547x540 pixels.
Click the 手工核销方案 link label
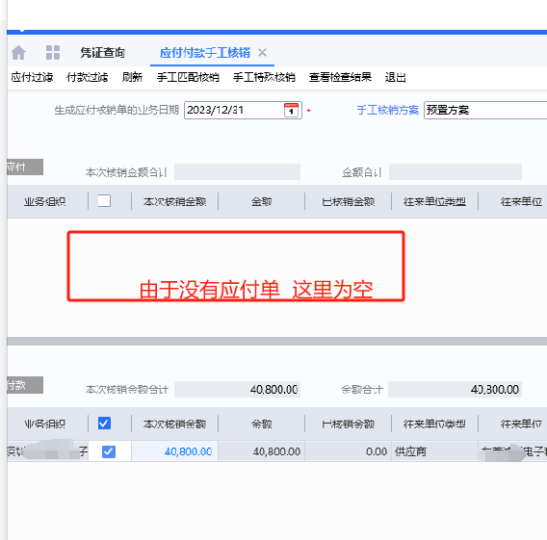(x=388, y=110)
